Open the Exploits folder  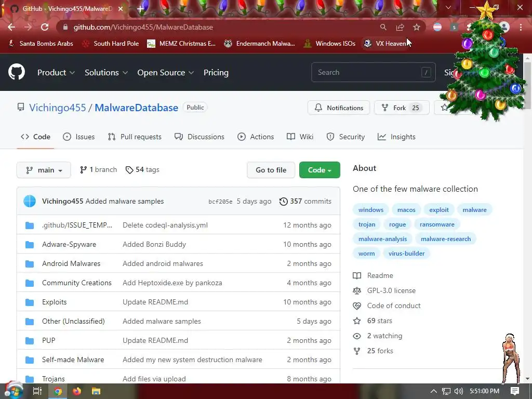54,302
